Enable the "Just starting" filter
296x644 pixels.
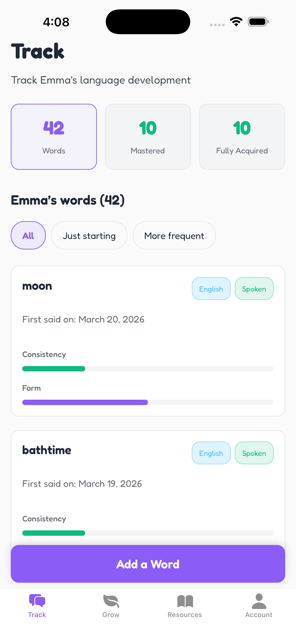(x=89, y=235)
